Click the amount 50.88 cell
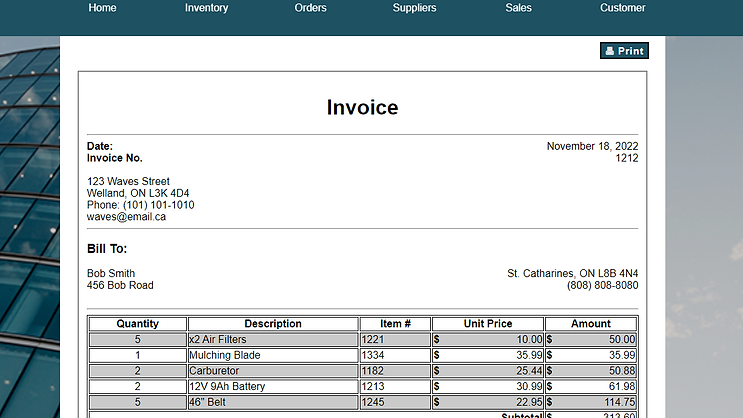The image size is (743, 418). 590,371
